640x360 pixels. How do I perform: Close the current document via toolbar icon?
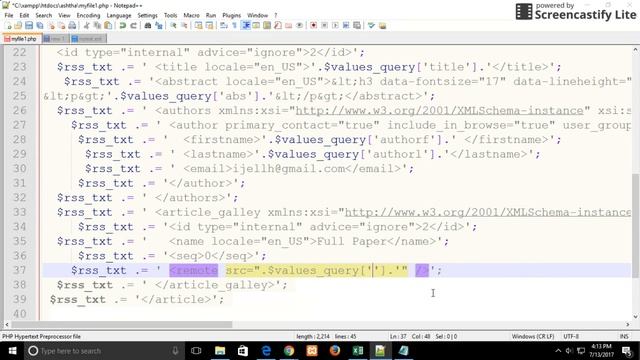tap(51, 26)
